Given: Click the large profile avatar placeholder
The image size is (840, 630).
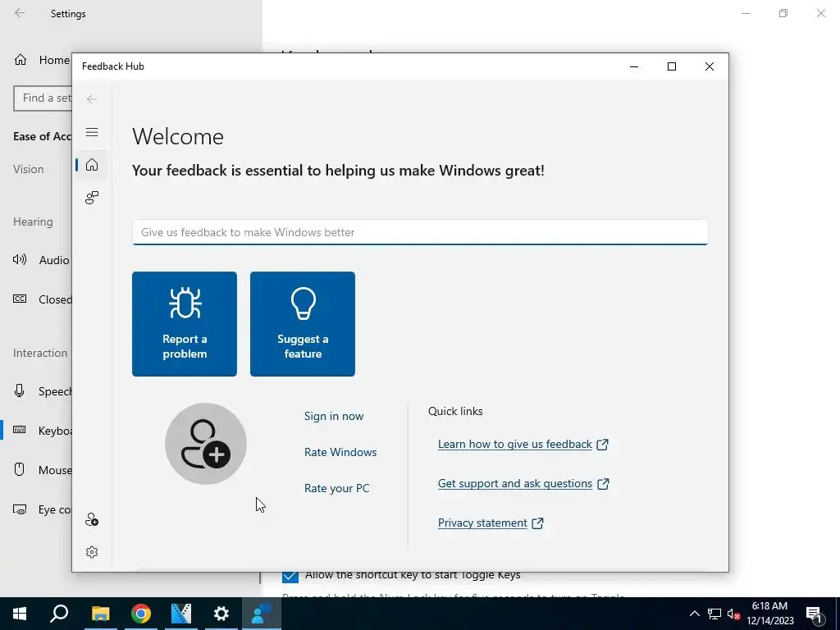Looking at the screenshot, I should pos(206,444).
